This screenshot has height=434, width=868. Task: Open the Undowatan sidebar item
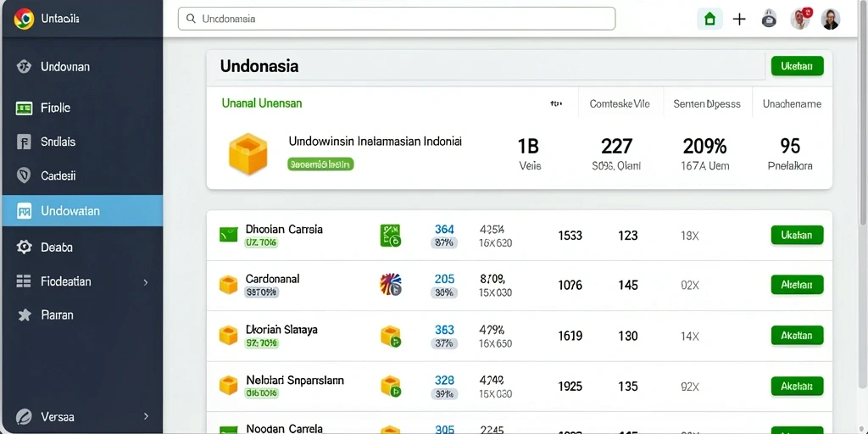pos(82,211)
